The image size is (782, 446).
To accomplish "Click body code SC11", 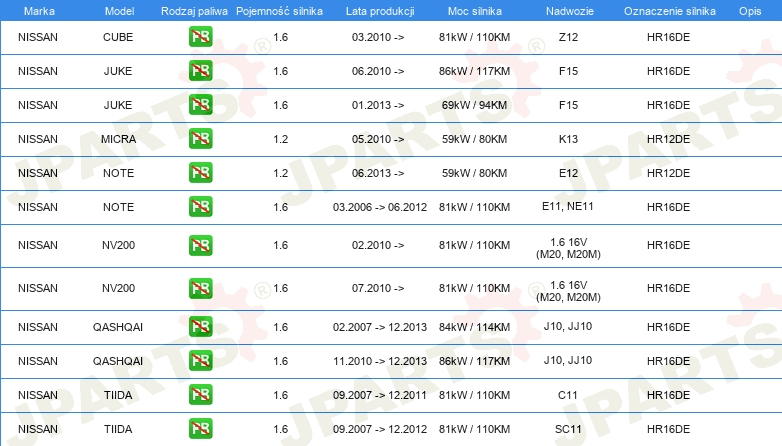I will (568, 429).
